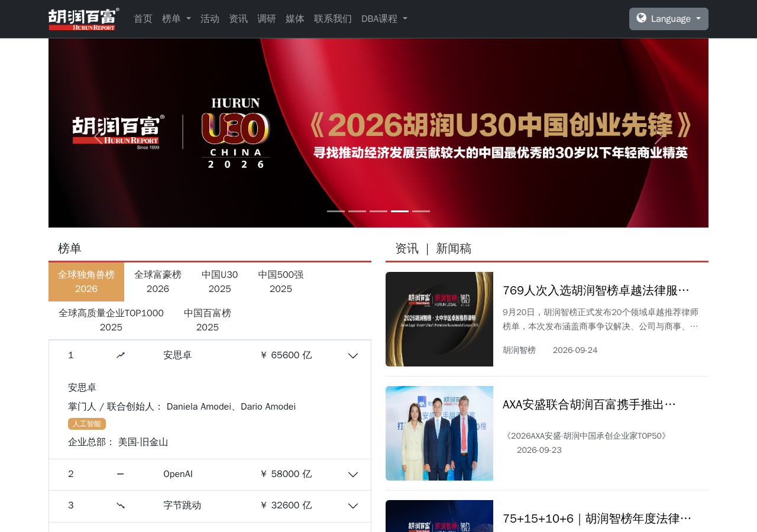Go to previous carousel slide arrow
757x532 pixels.
98,136
